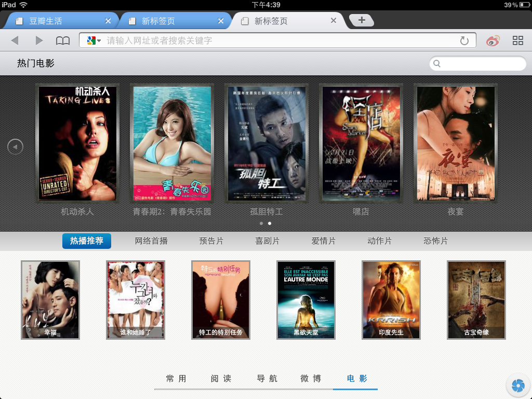Click the movie search box
Screen dimensions: 532x399
[x=478, y=63]
